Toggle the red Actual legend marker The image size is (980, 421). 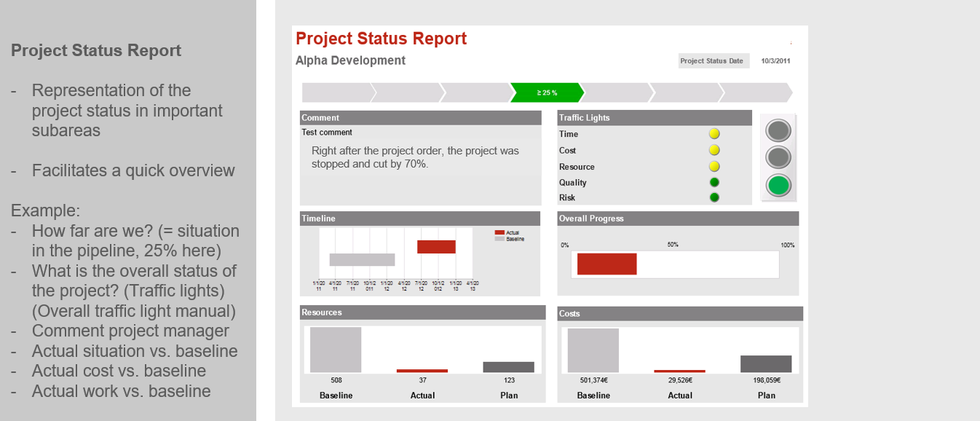[499, 232]
